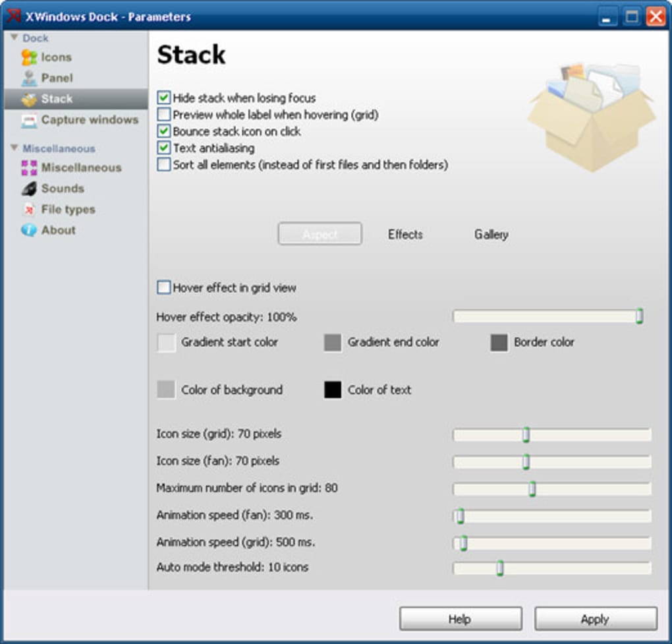
Task: Disable hide stack when losing focus
Action: (162, 98)
